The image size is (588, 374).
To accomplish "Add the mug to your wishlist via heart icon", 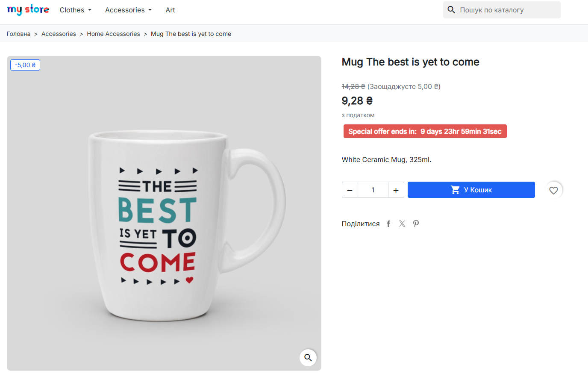I will click(x=553, y=190).
